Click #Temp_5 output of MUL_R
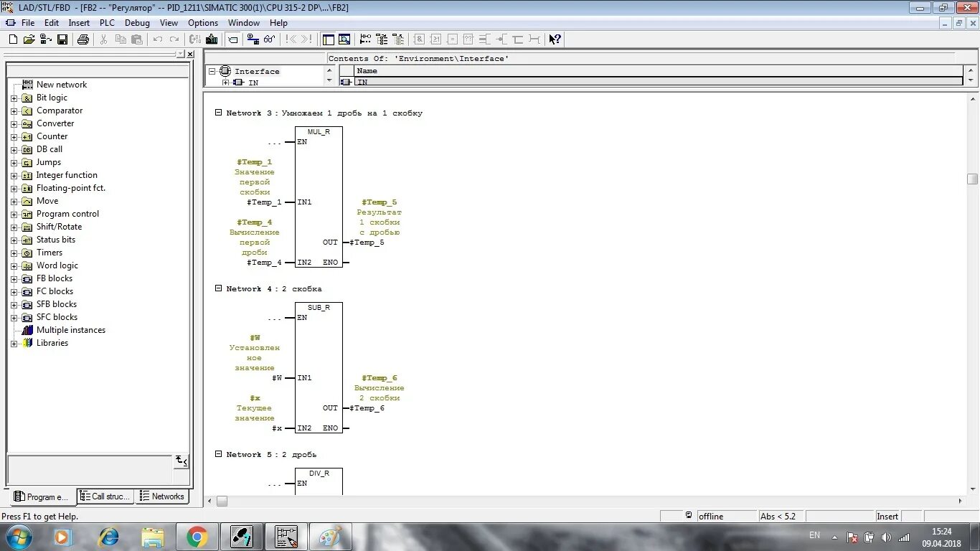The height and width of the screenshot is (551, 980). tap(367, 242)
